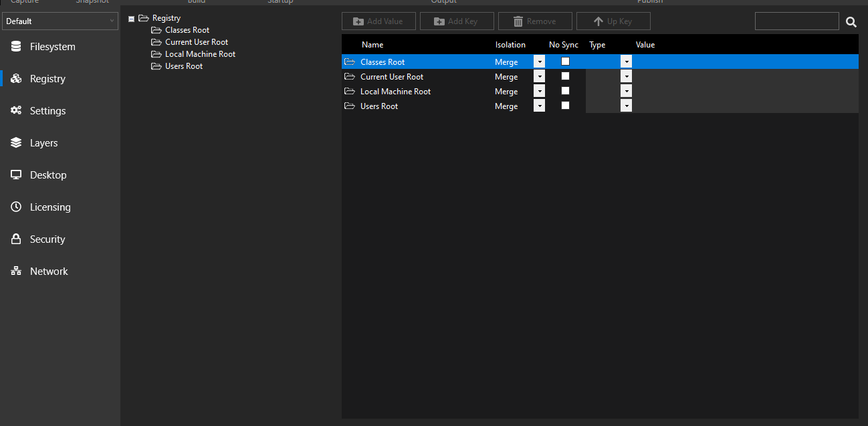The image size is (868, 426).
Task: Open the Default configuration combo box
Action: tap(60, 21)
